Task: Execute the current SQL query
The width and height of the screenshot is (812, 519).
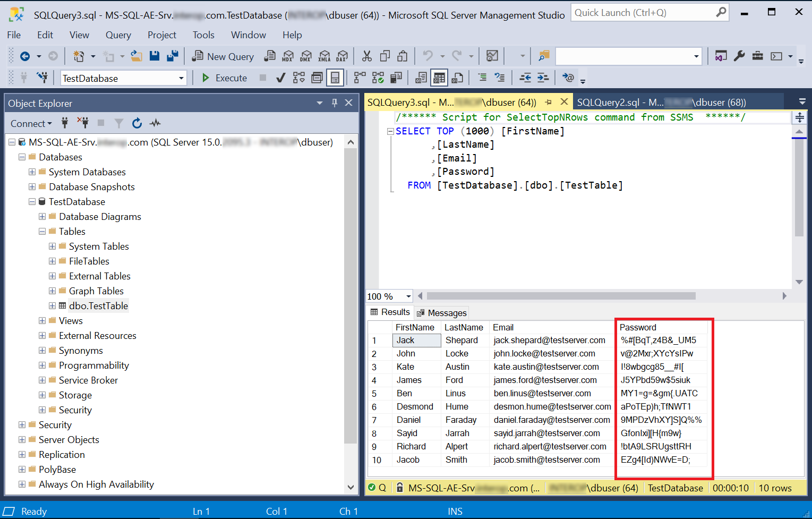Action: tap(225, 78)
